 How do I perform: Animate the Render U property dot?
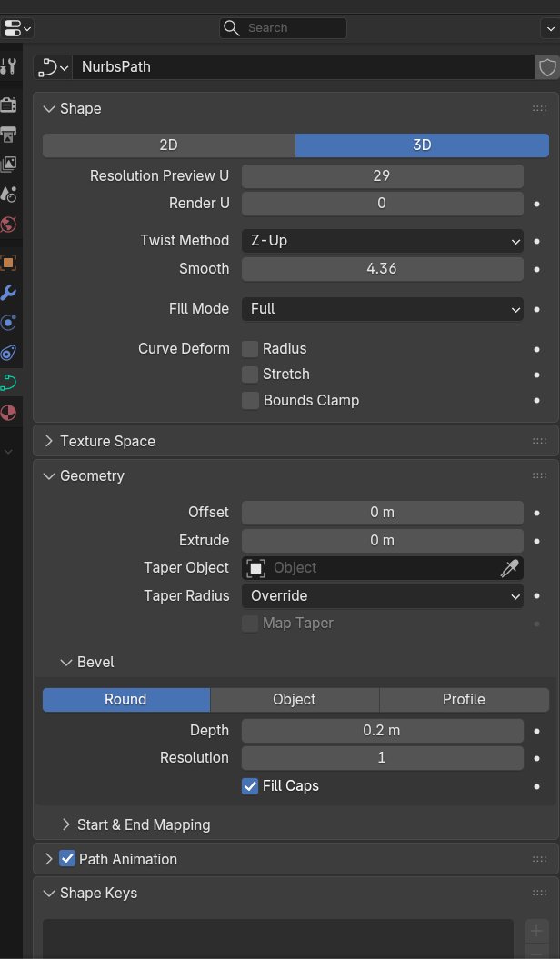point(536,204)
